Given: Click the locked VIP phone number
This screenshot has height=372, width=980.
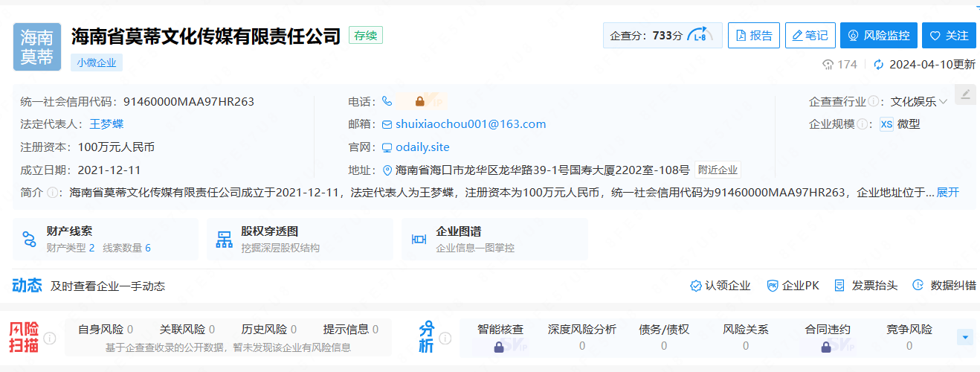Looking at the screenshot, I should coord(420,101).
